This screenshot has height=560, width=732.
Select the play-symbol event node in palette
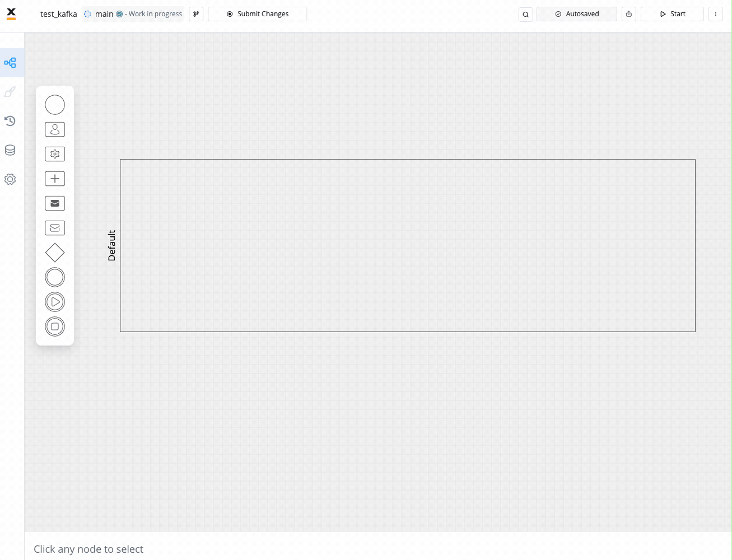tap(55, 302)
